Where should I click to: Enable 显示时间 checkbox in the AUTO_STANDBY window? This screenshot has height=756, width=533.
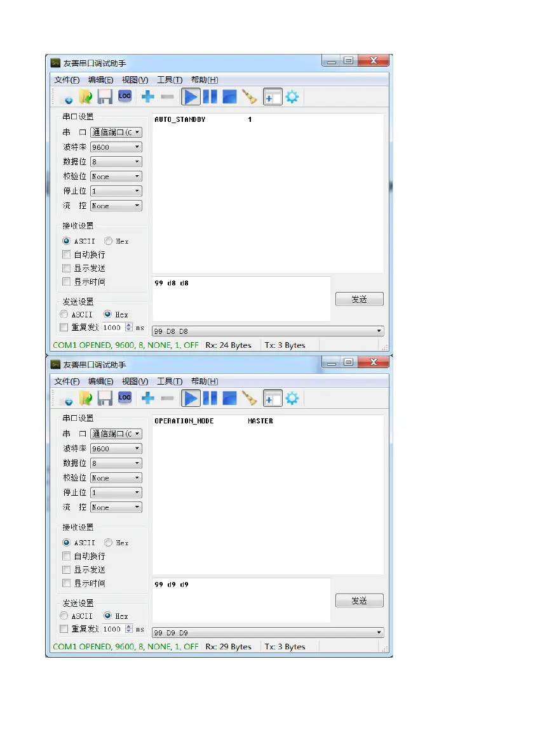pos(67,282)
